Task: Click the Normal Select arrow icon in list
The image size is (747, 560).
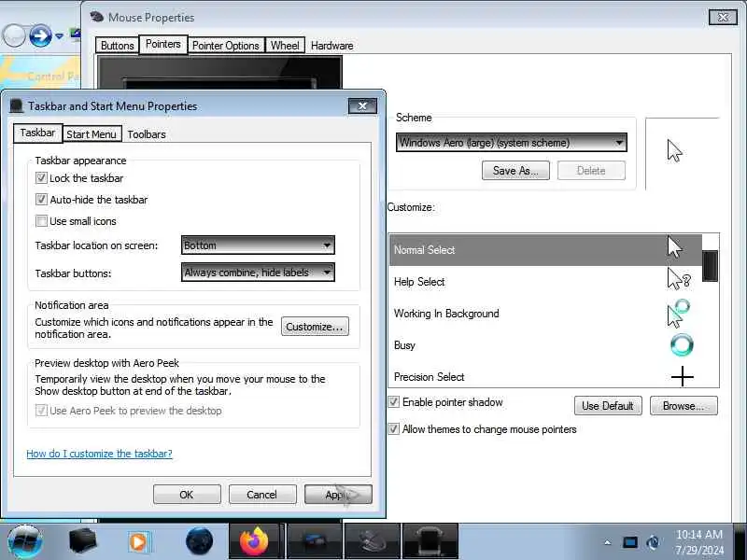Action: pos(674,246)
